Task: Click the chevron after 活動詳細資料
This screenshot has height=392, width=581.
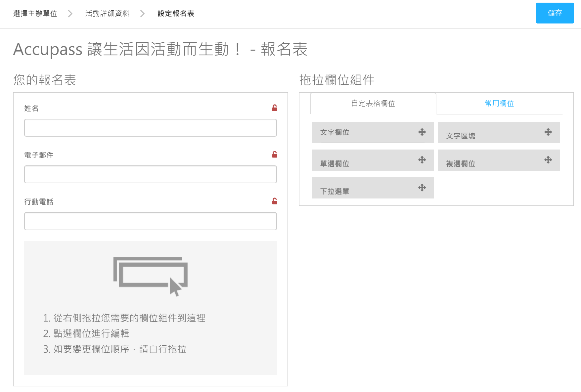Action: coord(142,14)
